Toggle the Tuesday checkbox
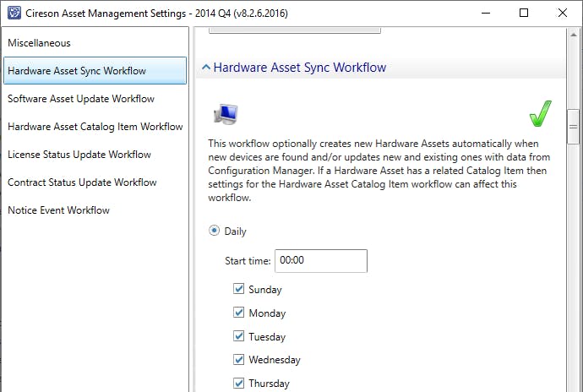Screen dimensions: 583x392 [239, 336]
